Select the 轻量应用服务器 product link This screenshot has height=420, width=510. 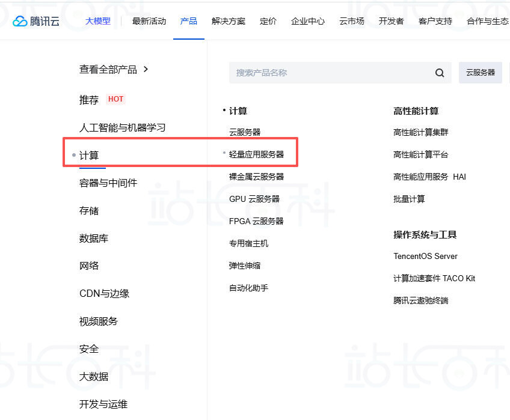tap(259, 153)
